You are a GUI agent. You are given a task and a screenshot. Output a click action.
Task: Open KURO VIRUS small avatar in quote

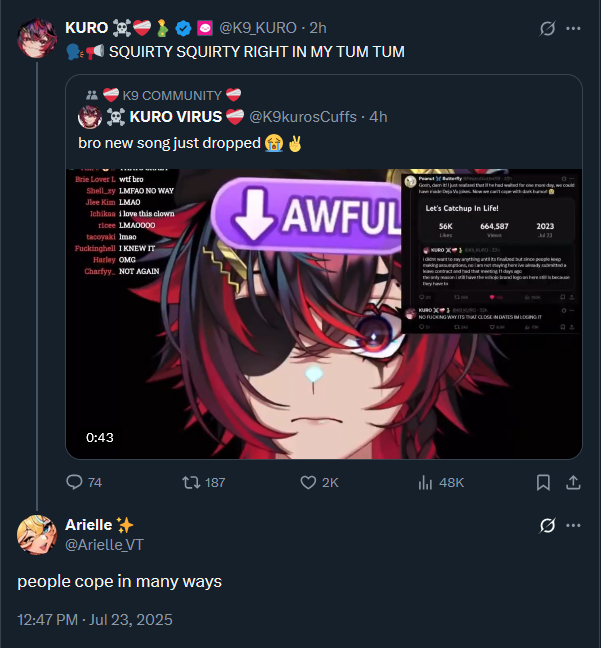[x=90, y=117]
